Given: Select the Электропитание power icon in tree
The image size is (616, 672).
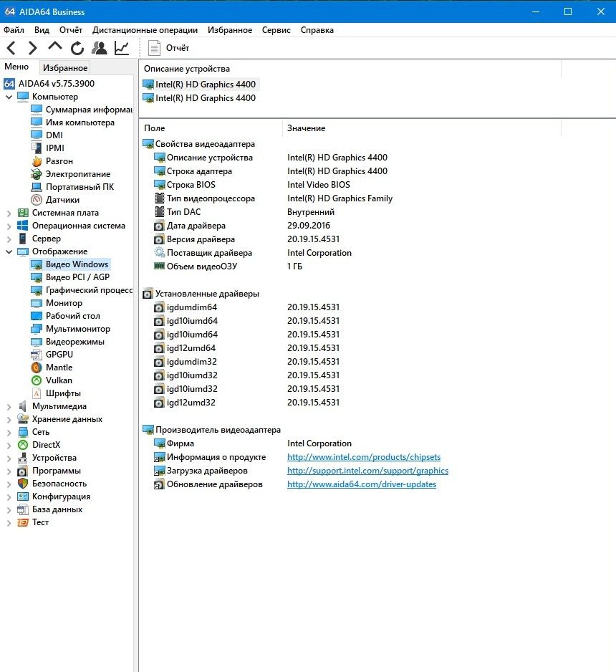Looking at the screenshot, I should 37,174.
